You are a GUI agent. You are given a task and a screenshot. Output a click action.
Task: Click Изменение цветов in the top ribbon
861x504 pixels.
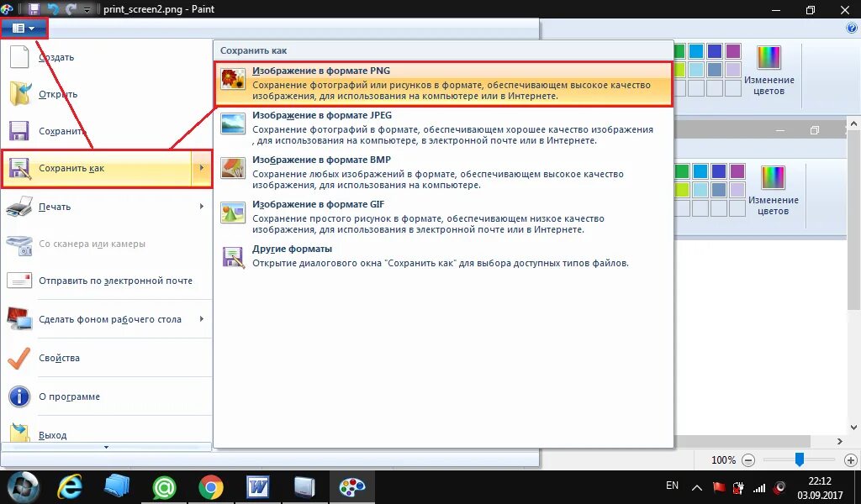[769, 72]
